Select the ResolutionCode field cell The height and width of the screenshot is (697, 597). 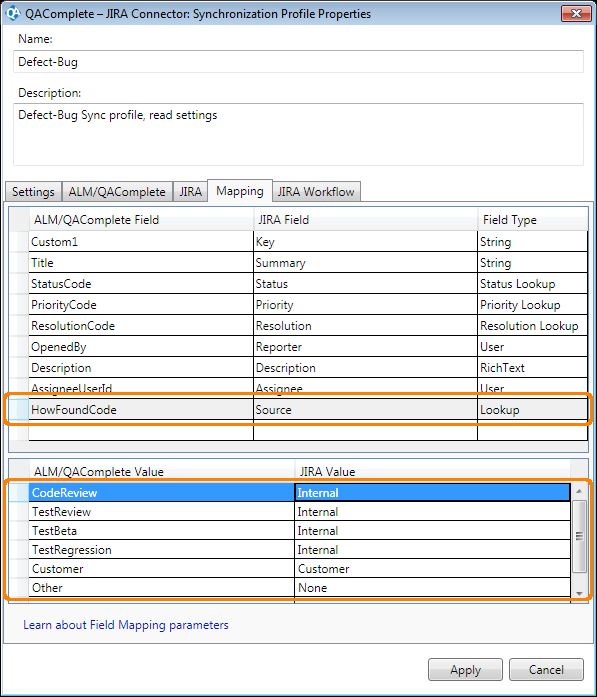pyautogui.click(x=141, y=326)
